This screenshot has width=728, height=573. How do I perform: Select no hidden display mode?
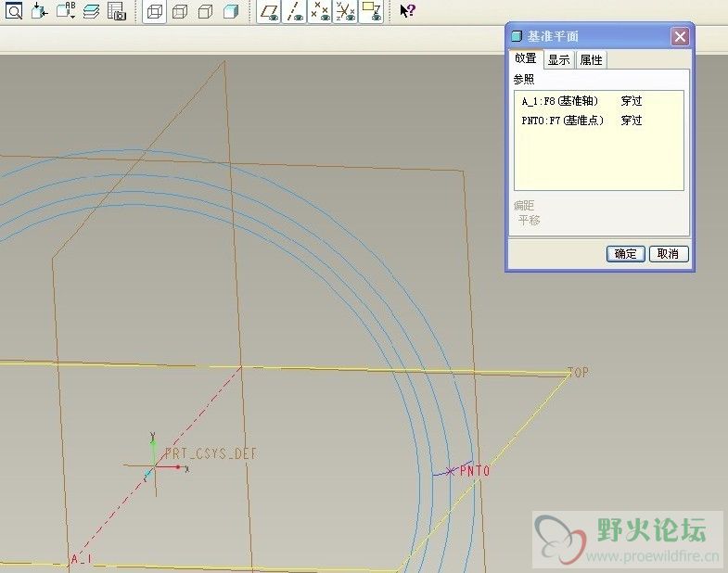click(205, 11)
